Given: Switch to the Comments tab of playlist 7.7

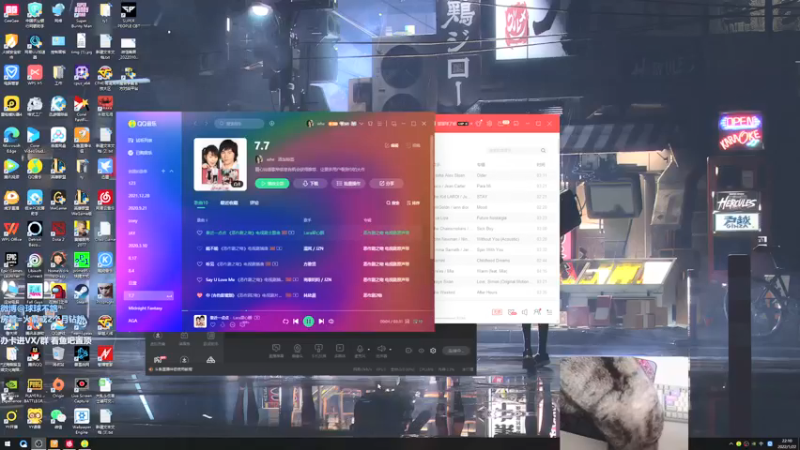Looking at the screenshot, I should click(x=254, y=203).
